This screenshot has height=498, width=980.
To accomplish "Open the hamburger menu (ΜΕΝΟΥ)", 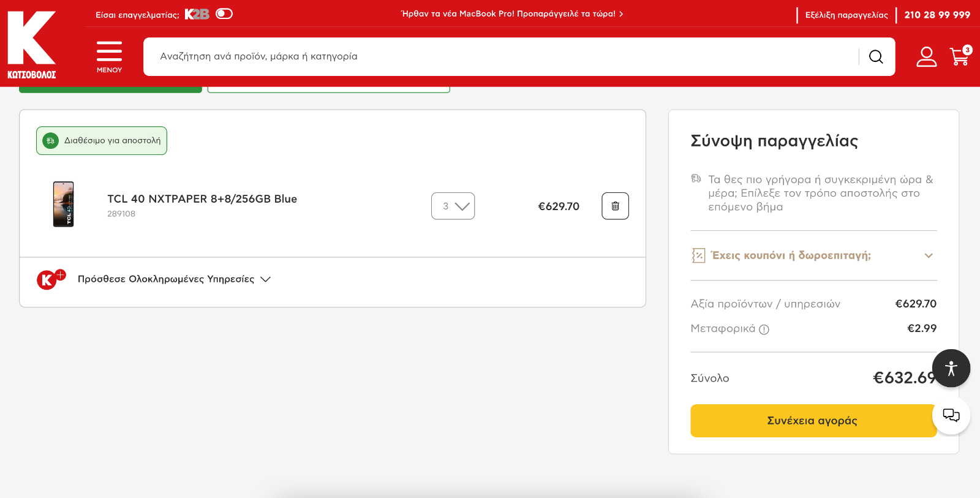I will (109, 56).
